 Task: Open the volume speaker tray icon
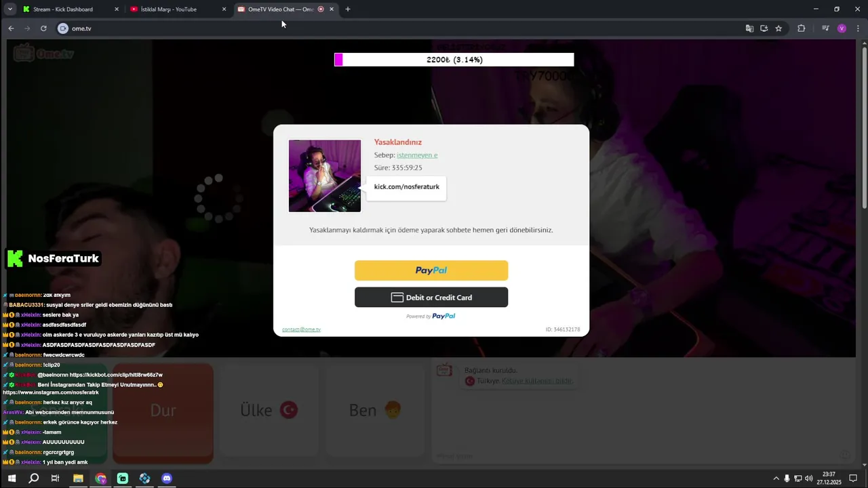pos(808,479)
